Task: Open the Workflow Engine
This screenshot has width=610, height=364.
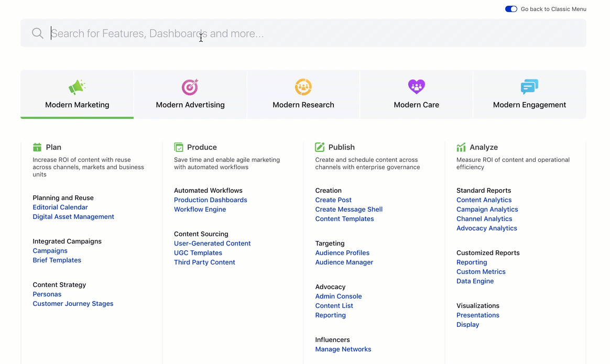Action: pyautogui.click(x=200, y=209)
